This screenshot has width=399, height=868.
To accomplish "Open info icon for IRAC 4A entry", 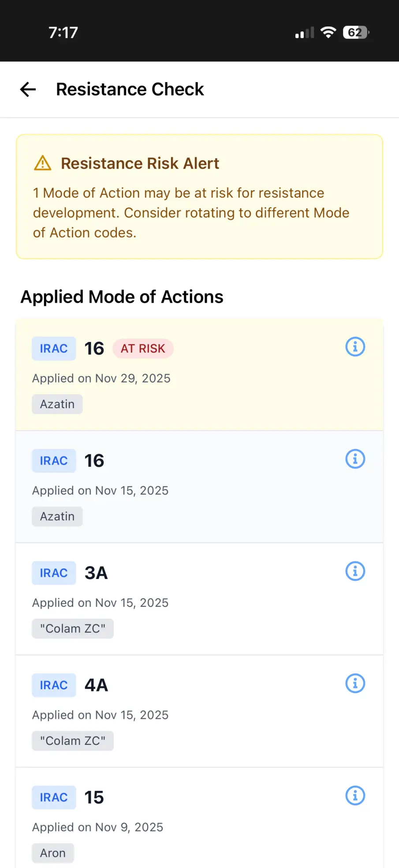I will (355, 684).
